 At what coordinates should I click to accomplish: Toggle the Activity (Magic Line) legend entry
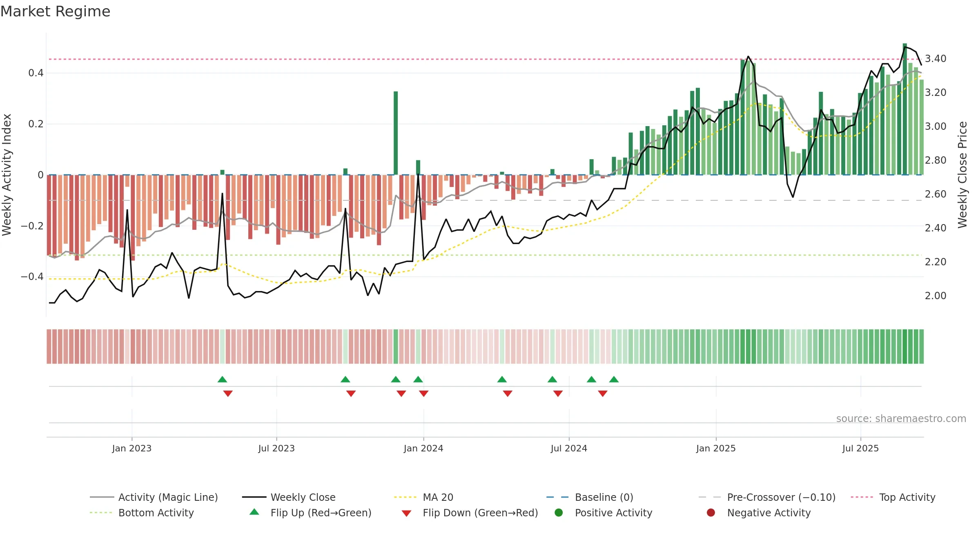point(154,497)
